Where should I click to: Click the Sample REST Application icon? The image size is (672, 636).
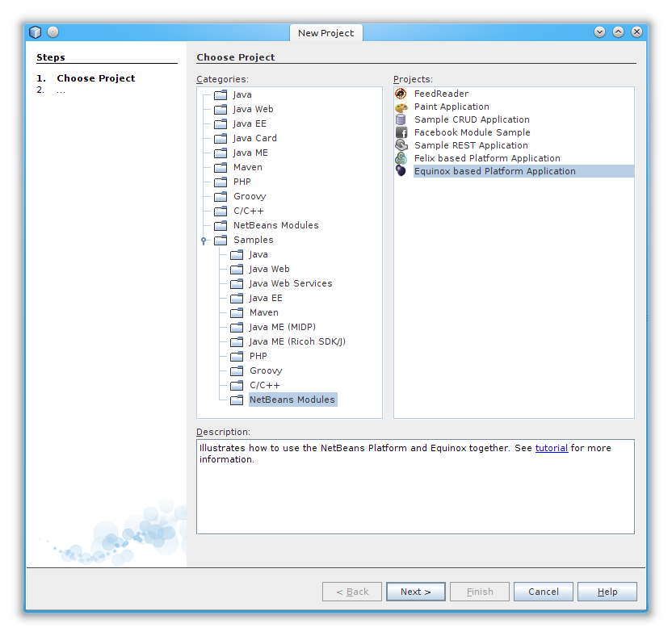tap(401, 145)
